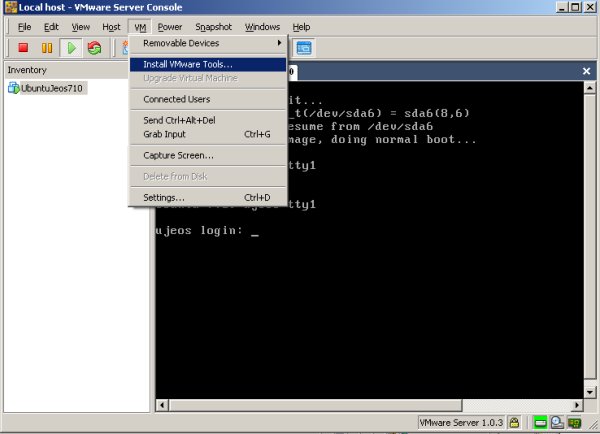600x434 pixels.
Task: Choose Connected Users from VM menu
Action: [209, 99]
